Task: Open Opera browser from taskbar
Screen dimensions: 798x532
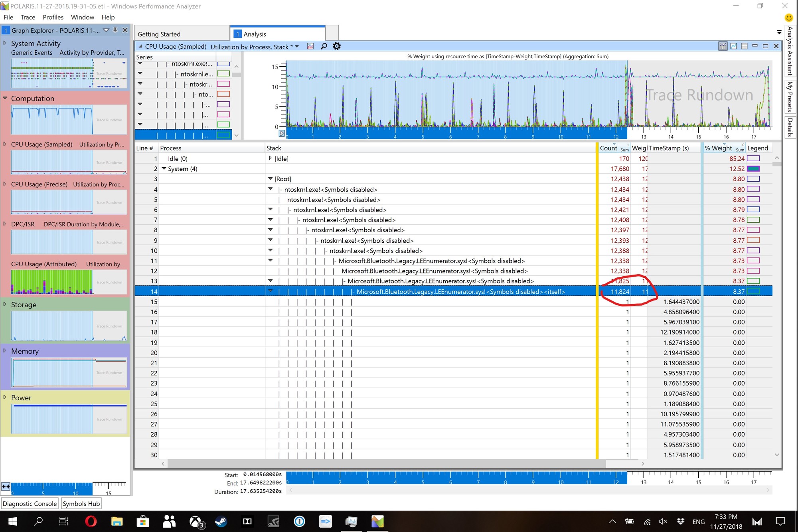Action: tap(91, 521)
